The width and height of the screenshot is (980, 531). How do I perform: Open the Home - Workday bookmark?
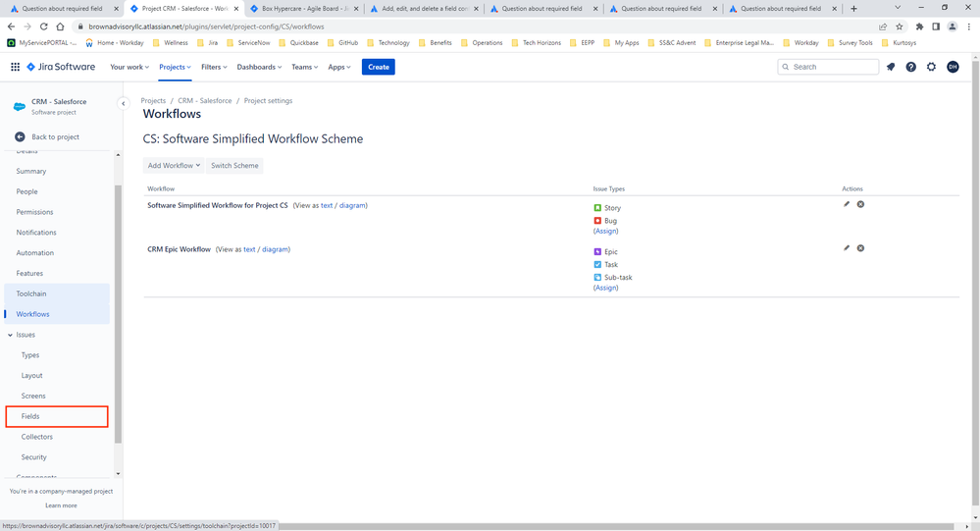pyautogui.click(x=115, y=43)
